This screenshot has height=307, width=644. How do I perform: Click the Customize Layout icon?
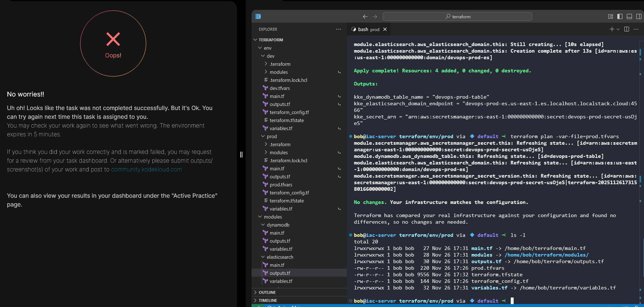click(x=610, y=16)
